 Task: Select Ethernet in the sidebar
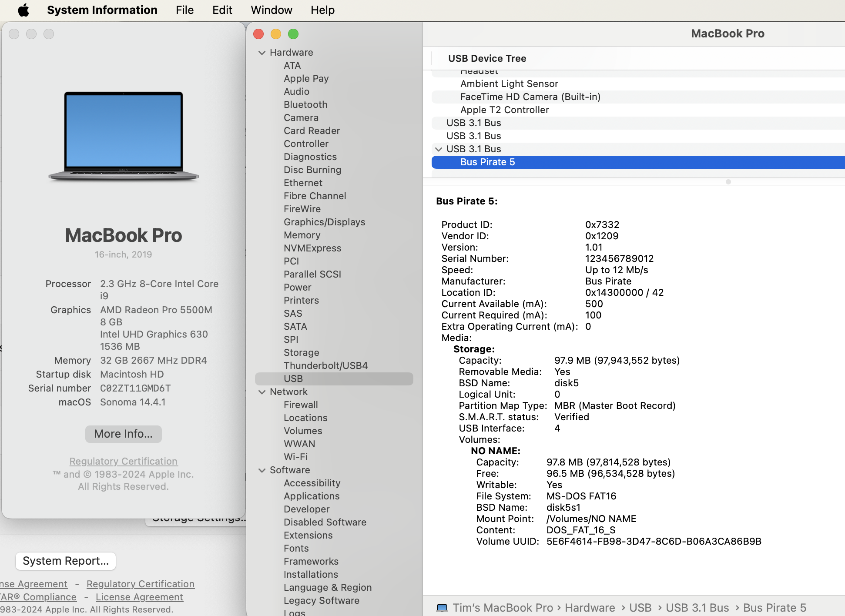(303, 183)
